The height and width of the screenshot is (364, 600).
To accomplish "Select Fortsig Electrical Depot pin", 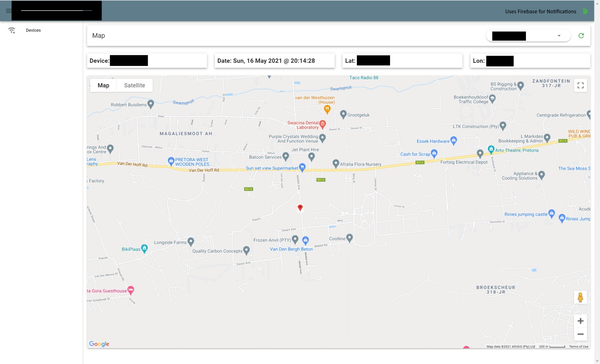I will tap(480, 154).
